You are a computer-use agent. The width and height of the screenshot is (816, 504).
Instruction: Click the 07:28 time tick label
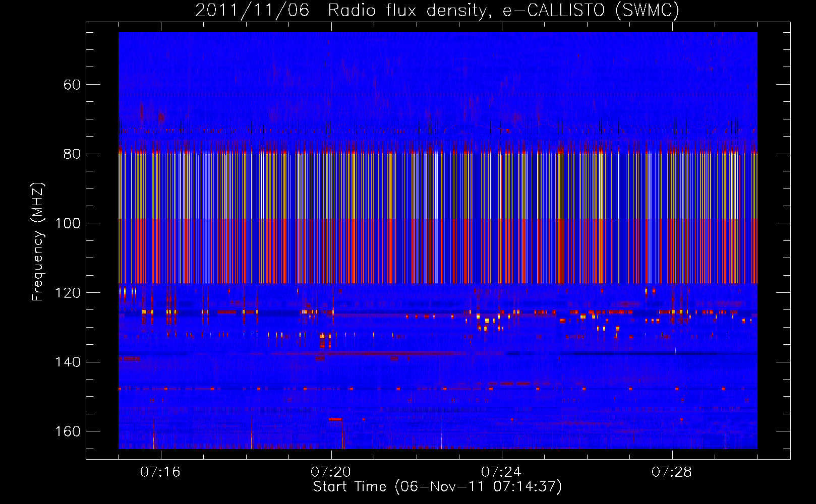tap(672, 472)
